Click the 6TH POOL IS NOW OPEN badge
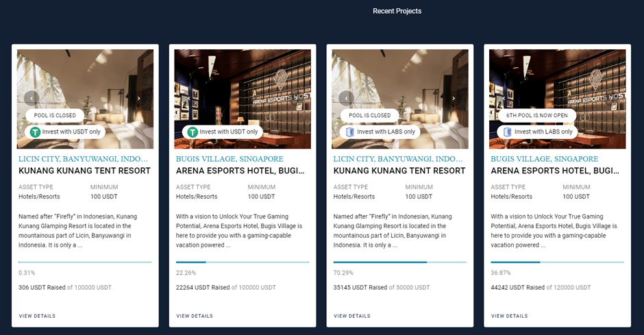Viewport: 644px width, 335px height. [x=537, y=115]
